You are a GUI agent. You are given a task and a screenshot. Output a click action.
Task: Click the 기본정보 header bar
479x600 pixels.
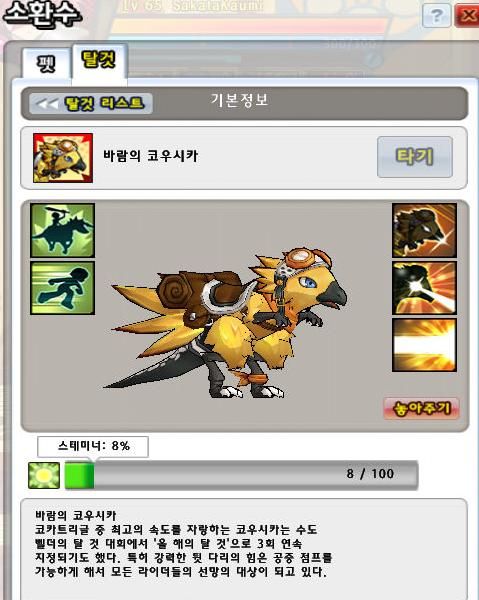244,103
